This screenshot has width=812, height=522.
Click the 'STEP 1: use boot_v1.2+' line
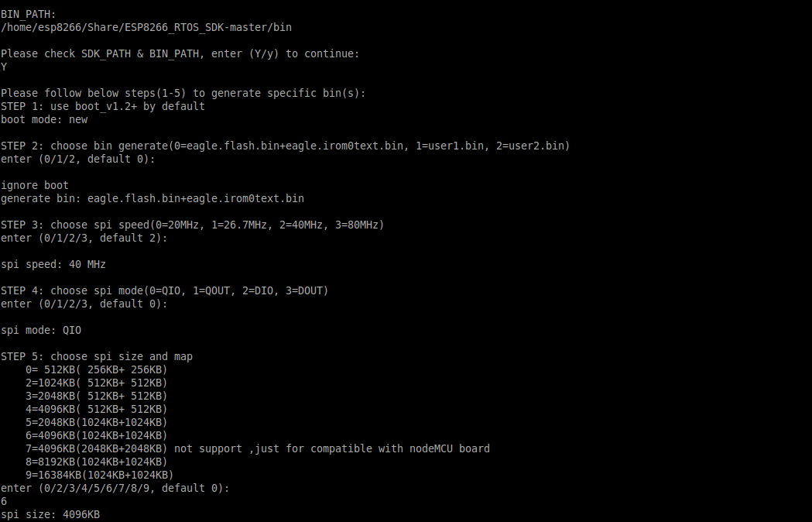point(103,106)
